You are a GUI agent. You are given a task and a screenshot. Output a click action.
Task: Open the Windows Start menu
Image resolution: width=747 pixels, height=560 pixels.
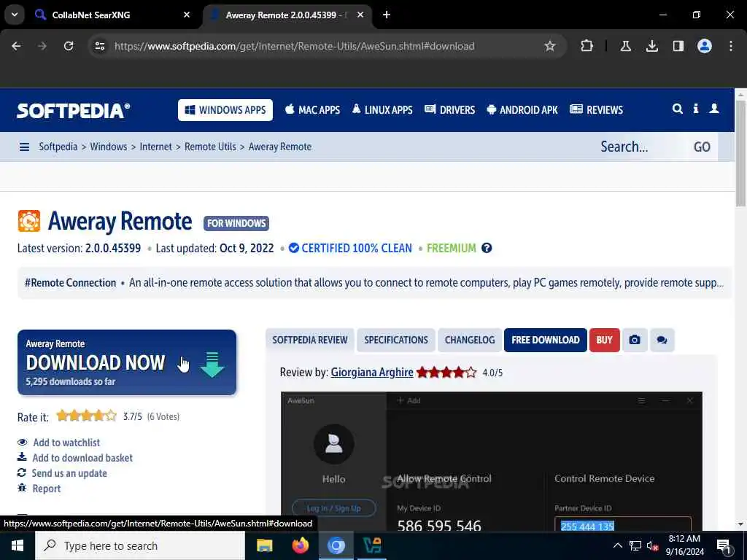pyautogui.click(x=18, y=545)
